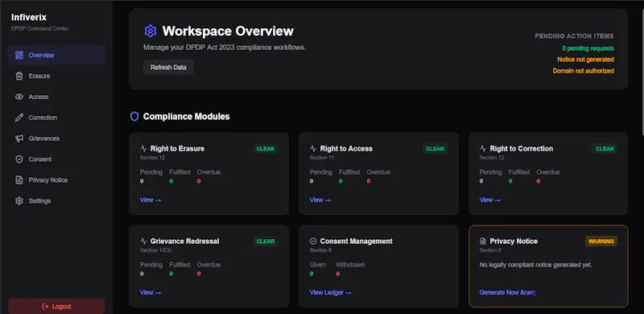Follow the View link on Right to Access

(x=320, y=200)
